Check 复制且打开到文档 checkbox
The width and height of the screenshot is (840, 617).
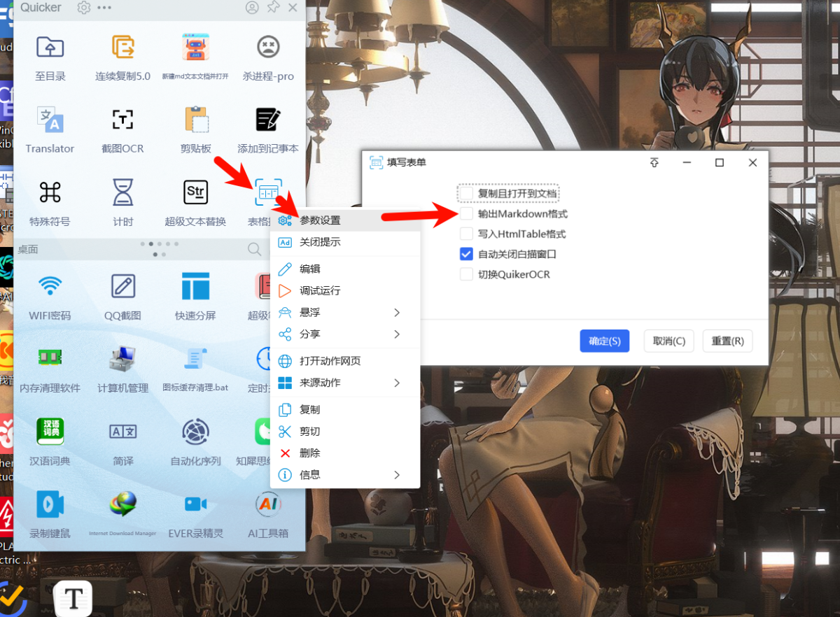coord(466,193)
